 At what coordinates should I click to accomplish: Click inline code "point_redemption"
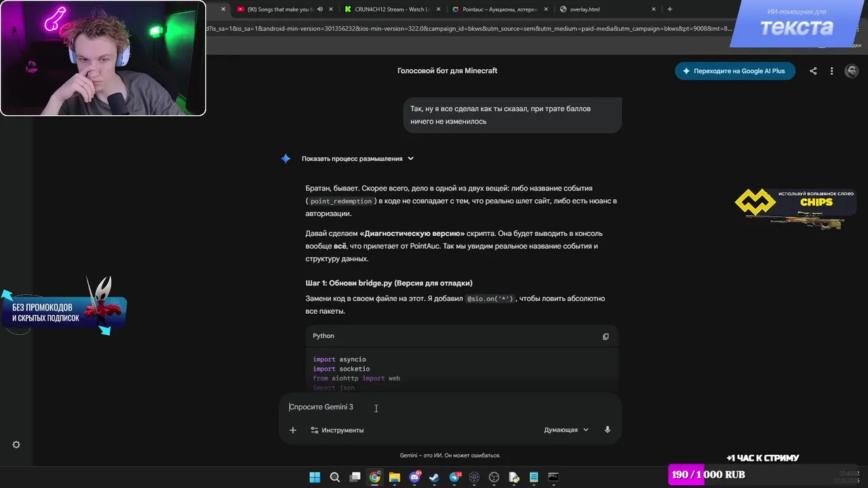pos(341,201)
